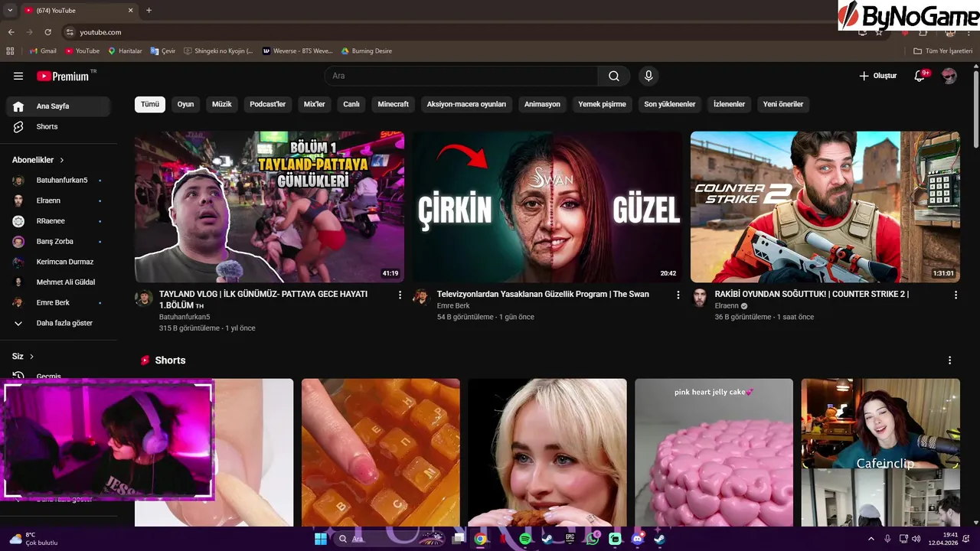The height and width of the screenshot is (551, 980).
Task: Close the YouTube browser tab
Action: [x=130, y=11]
